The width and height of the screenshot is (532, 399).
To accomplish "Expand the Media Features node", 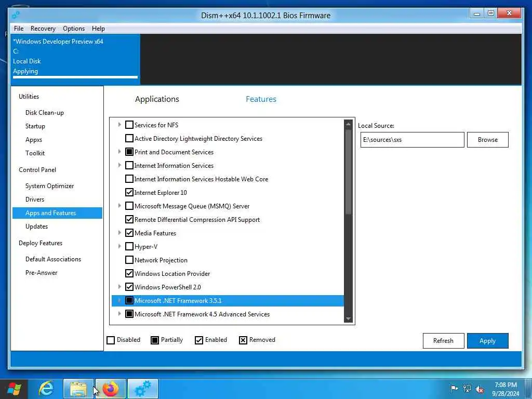I will tap(119, 233).
